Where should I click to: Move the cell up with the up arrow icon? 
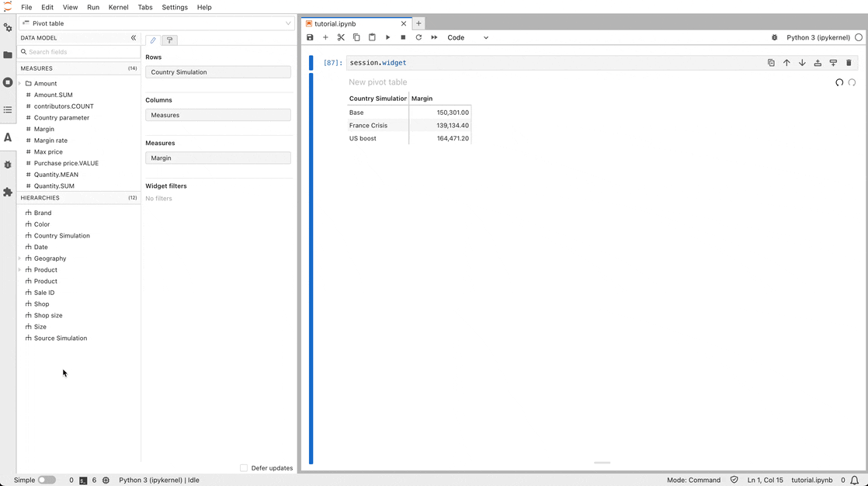[786, 63]
